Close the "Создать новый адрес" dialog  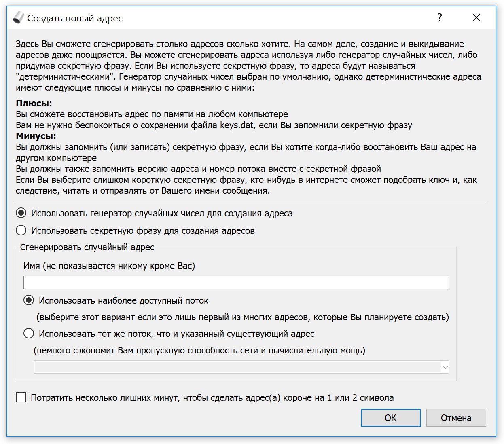[476, 17]
